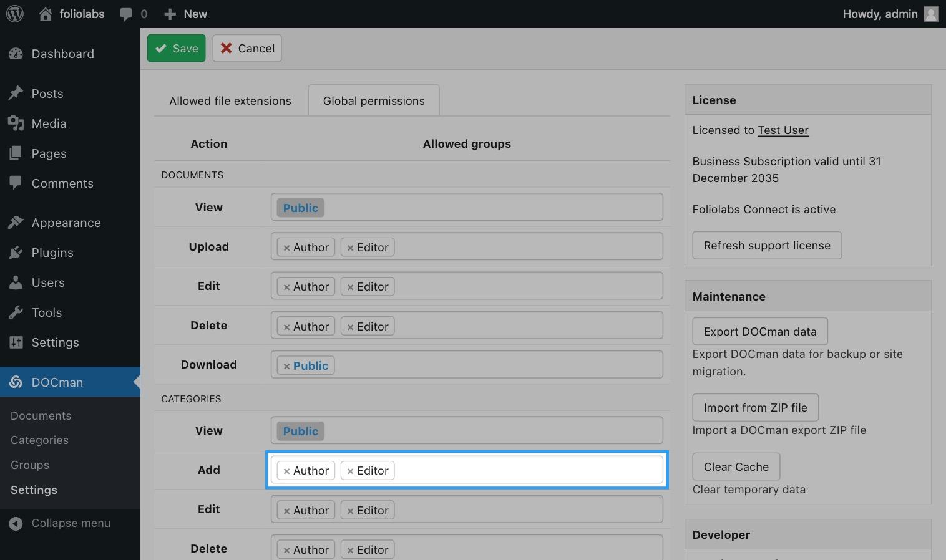Open the DOCman swirl logo icon

point(16,382)
